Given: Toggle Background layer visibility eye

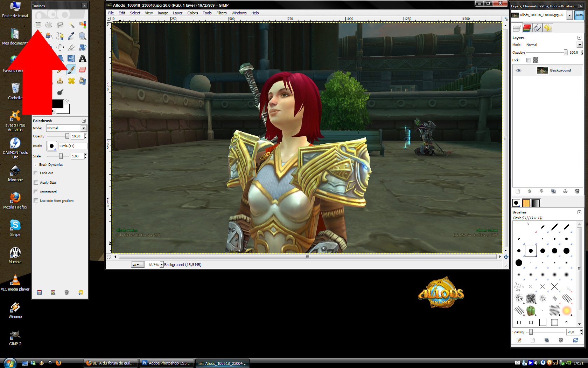Looking at the screenshot, I should point(519,70).
